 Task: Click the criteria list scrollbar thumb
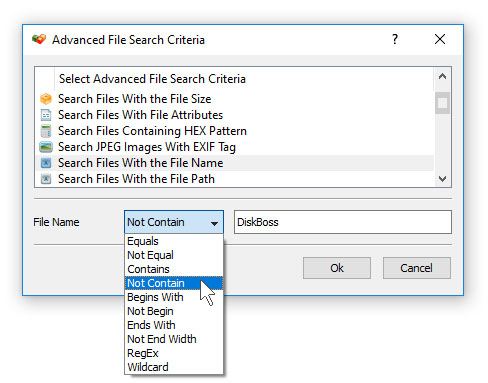pos(442,103)
